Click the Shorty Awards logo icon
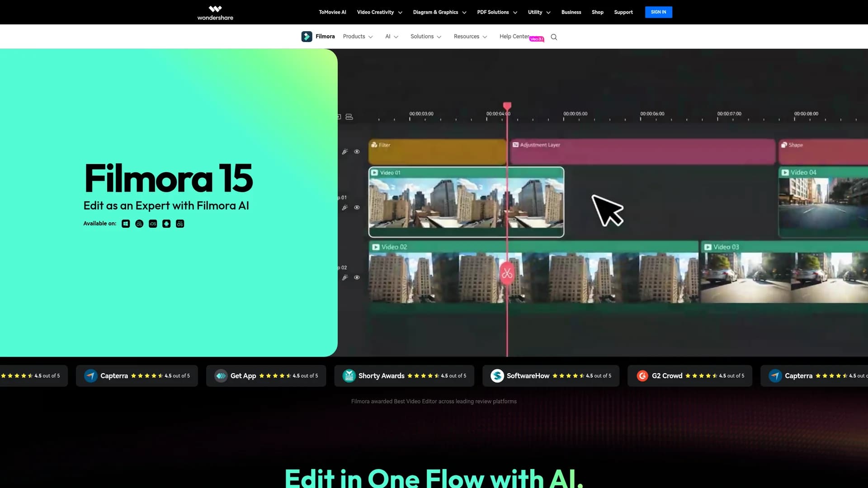 pyautogui.click(x=349, y=376)
